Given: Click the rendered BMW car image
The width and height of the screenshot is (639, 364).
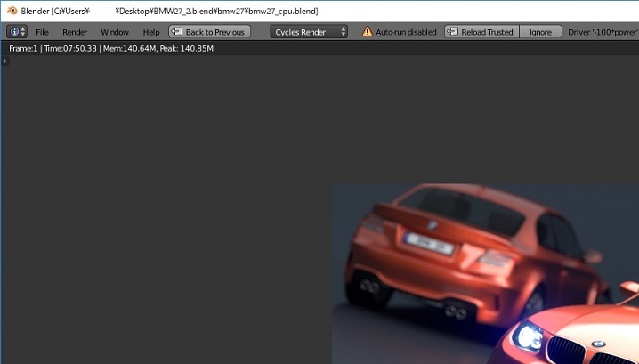Looking at the screenshot, I should click(485, 273).
